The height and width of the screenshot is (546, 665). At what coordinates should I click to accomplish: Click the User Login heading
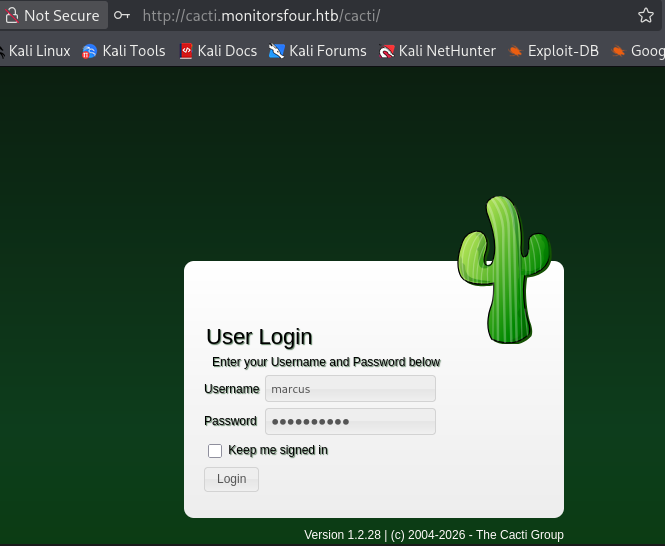point(260,337)
